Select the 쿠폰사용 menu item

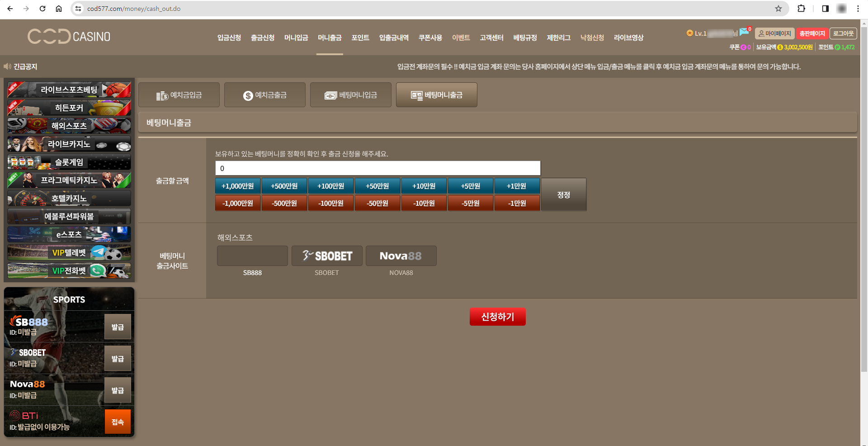click(x=430, y=38)
